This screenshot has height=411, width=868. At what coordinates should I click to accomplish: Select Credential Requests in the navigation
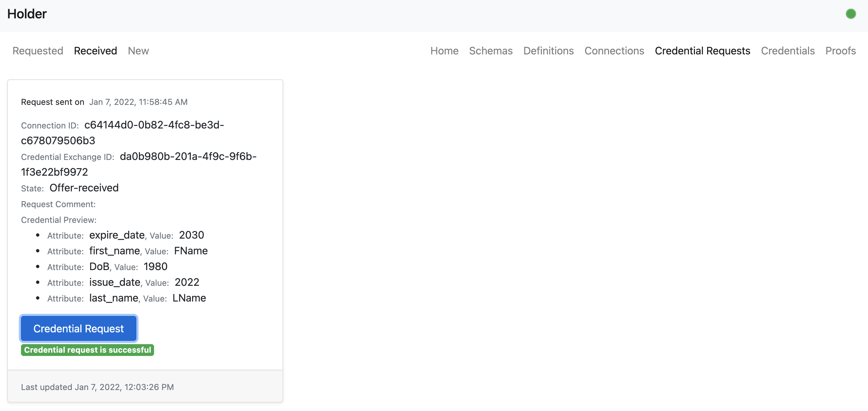coord(702,51)
